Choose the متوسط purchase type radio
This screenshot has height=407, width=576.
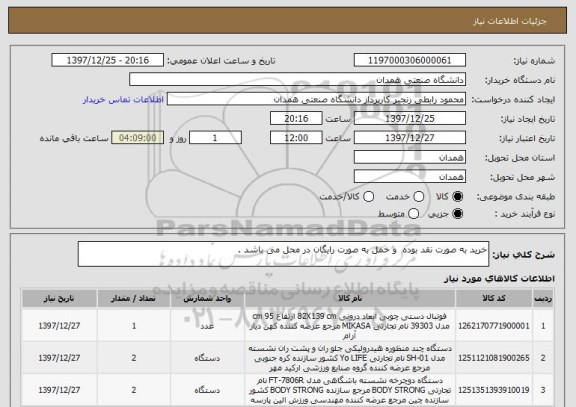pos(413,213)
